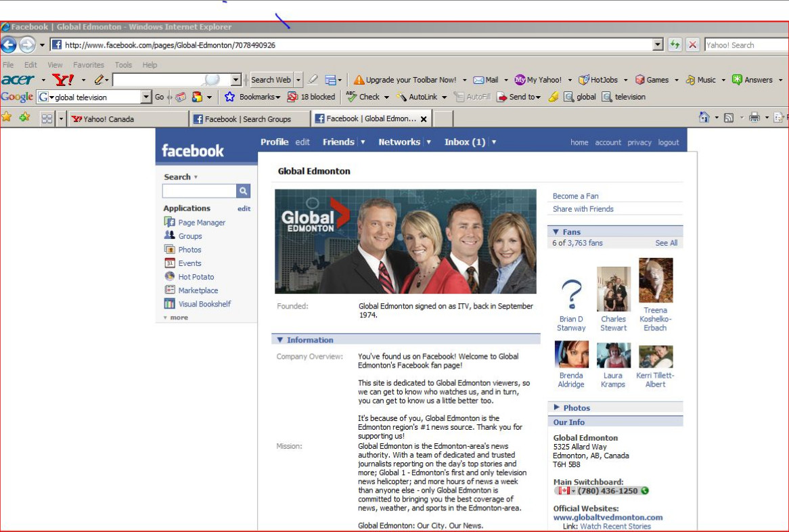Click the browser Back arrow button
This screenshot has height=532, width=789.
(9, 45)
